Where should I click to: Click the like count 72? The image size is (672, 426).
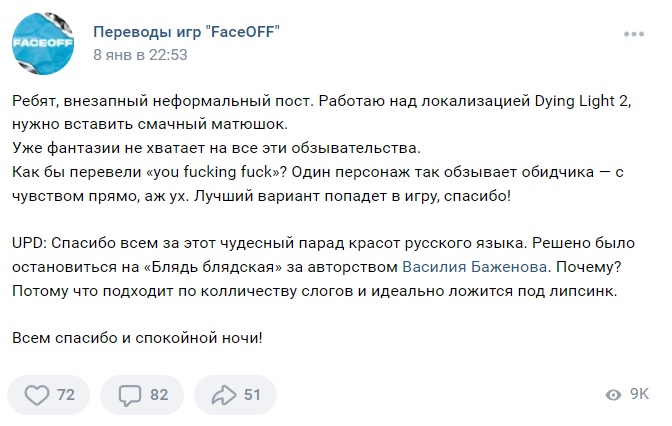pos(66,395)
